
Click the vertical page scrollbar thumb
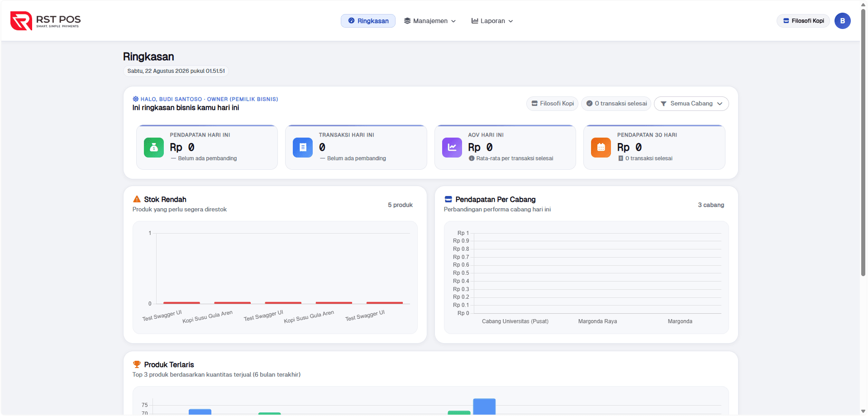tap(863, 143)
